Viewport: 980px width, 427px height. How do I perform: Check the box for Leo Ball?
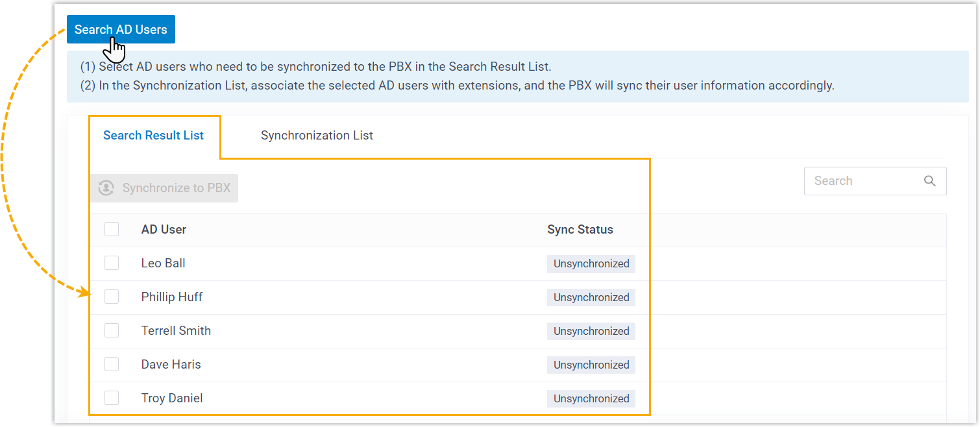pyautogui.click(x=112, y=263)
